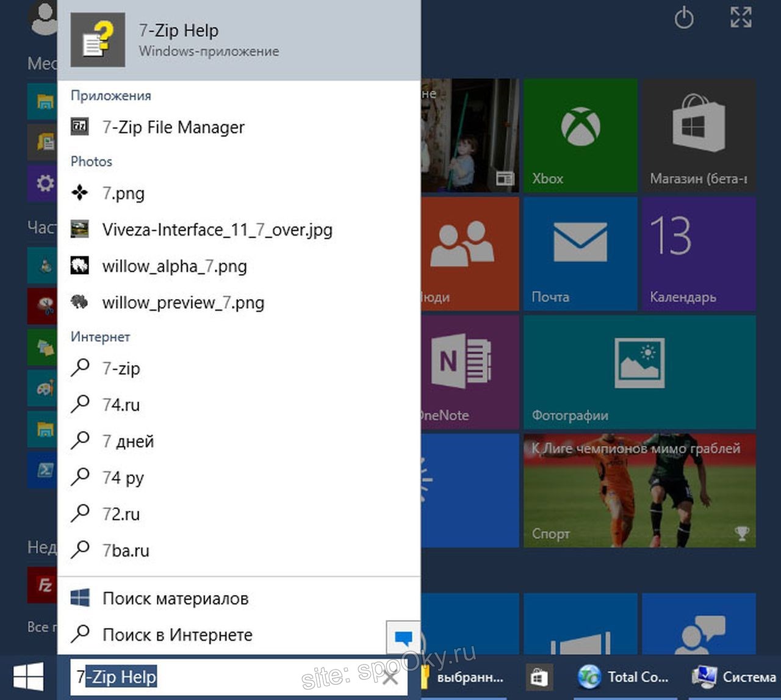Open the Фотографии photos tile
This screenshot has height=700, width=781.
click(x=639, y=372)
